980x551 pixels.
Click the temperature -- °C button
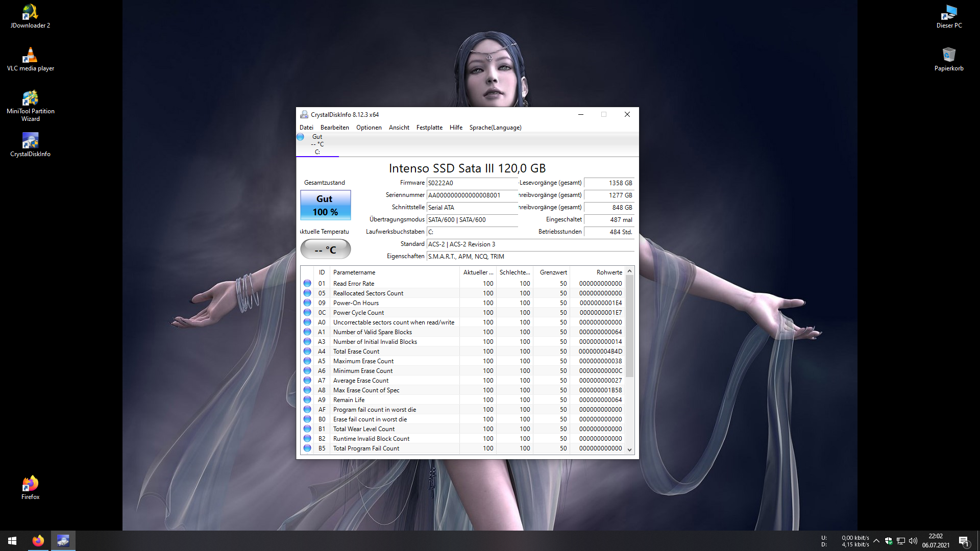[x=325, y=249]
